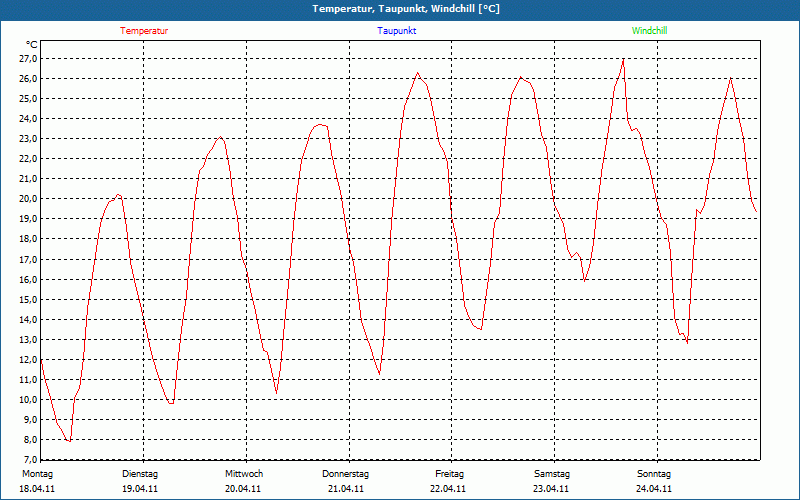This screenshot has height=500, width=800.
Task: Click the 27,0 temperature peak on Samstag
Action: click(623, 59)
